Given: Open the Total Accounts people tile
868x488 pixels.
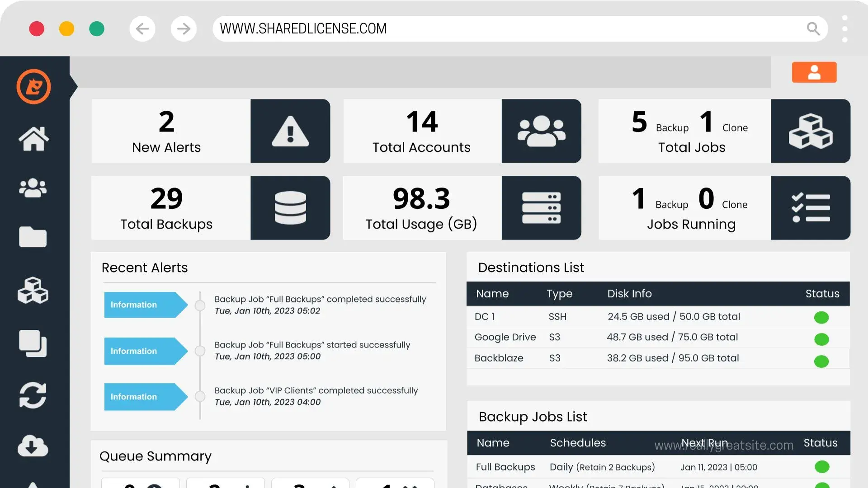Looking at the screenshot, I should point(541,131).
